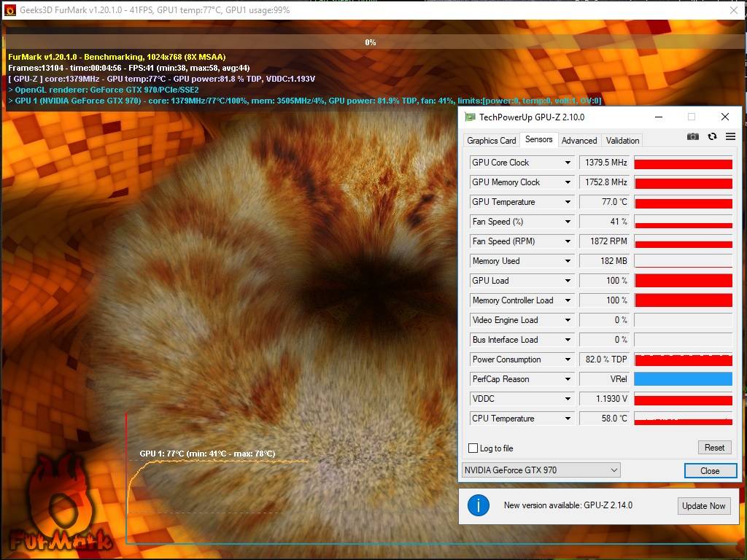The height and width of the screenshot is (560, 747).
Task: Click the Close button in GPU-Z
Action: pyautogui.click(x=710, y=470)
